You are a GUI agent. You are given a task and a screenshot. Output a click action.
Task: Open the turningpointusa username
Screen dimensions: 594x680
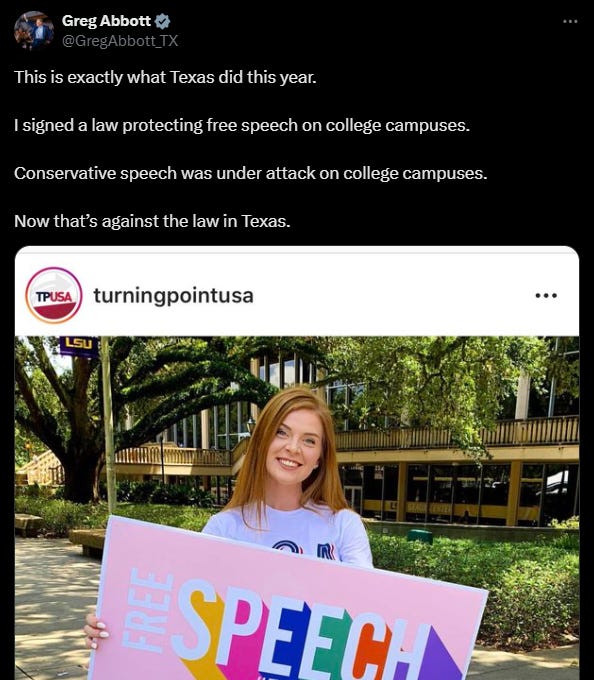[173, 296]
